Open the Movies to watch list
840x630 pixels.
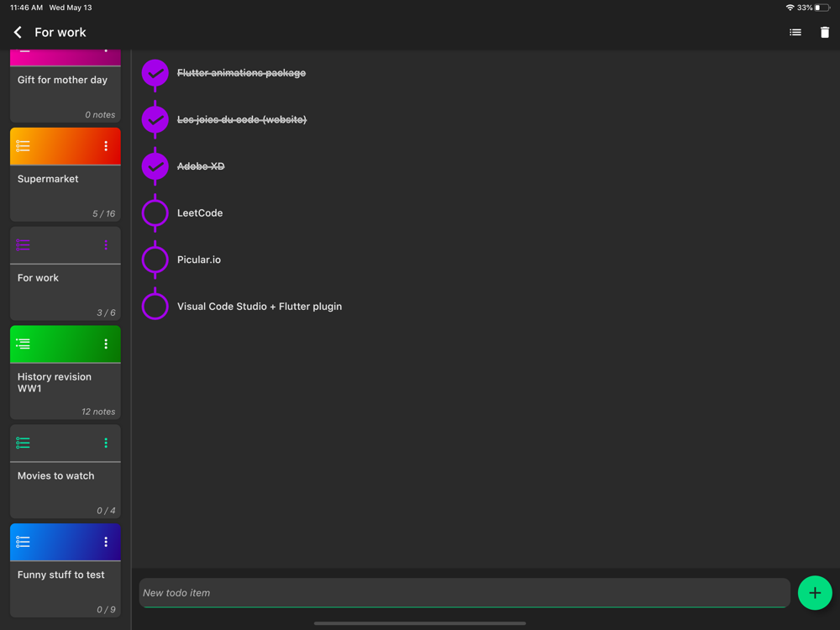[66, 471]
